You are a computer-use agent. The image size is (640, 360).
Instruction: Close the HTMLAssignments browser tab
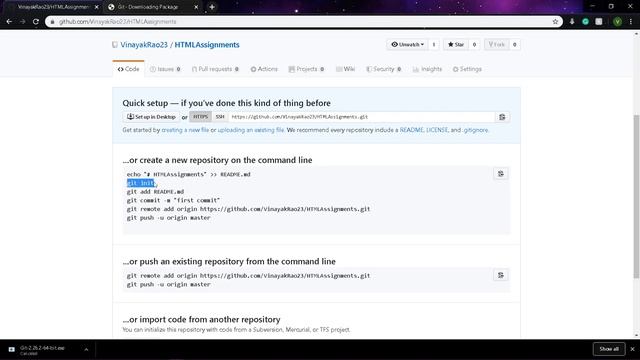tap(97, 7)
